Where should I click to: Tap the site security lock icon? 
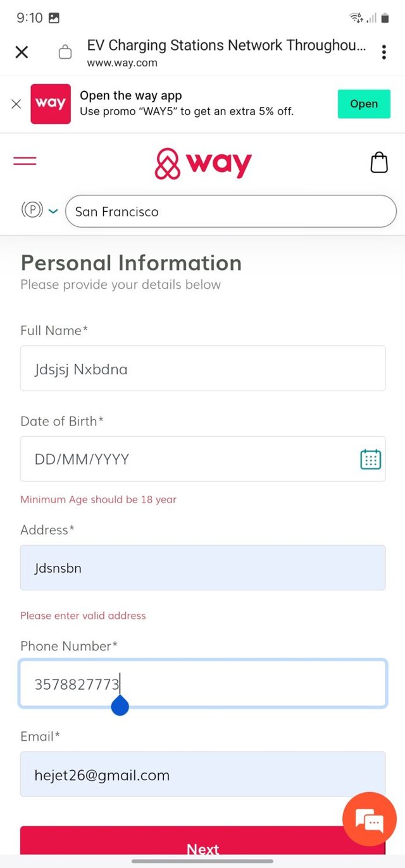[x=65, y=52]
